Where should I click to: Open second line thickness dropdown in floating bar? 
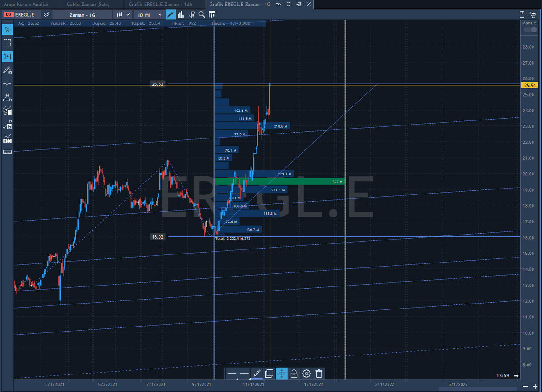coord(244,374)
